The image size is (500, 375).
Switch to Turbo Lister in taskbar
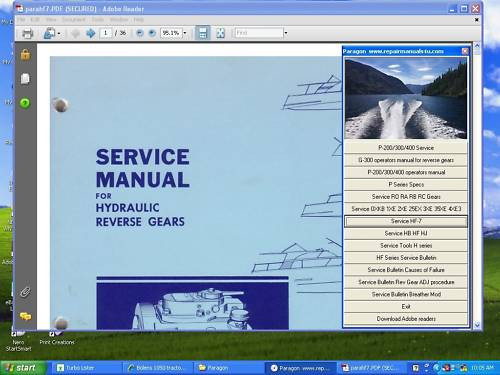[x=86, y=368]
